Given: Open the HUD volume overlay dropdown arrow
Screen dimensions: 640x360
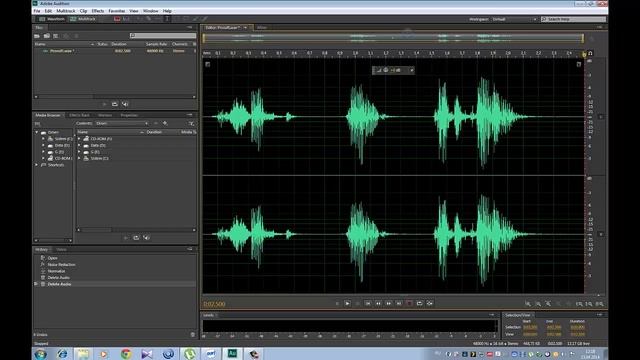Looking at the screenshot, I should (x=411, y=70).
